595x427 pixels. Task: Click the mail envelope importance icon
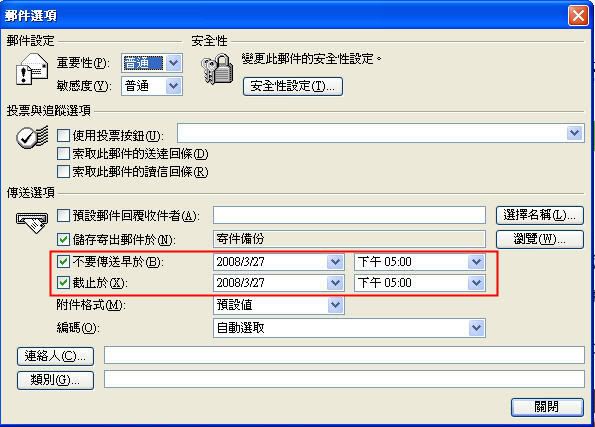[x=32, y=69]
